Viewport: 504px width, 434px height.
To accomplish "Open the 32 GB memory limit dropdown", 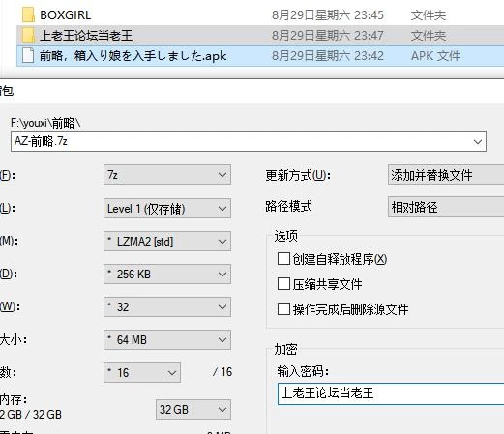I will pos(193,410).
